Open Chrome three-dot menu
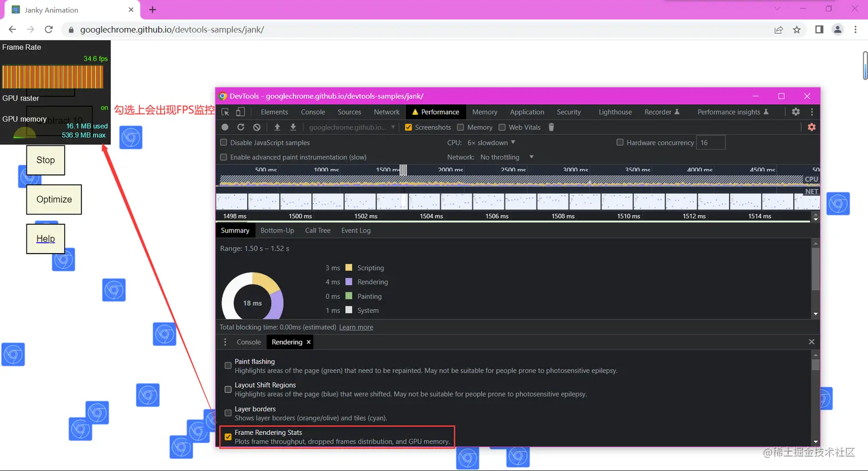Image resolution: width=868 pixels, height=471 pixels. (x=855, y=30)
